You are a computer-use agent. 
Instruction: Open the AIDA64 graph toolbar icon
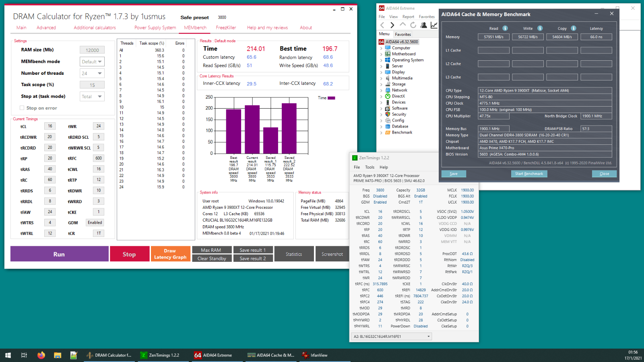pyautogui.click(x=434, y=25)
